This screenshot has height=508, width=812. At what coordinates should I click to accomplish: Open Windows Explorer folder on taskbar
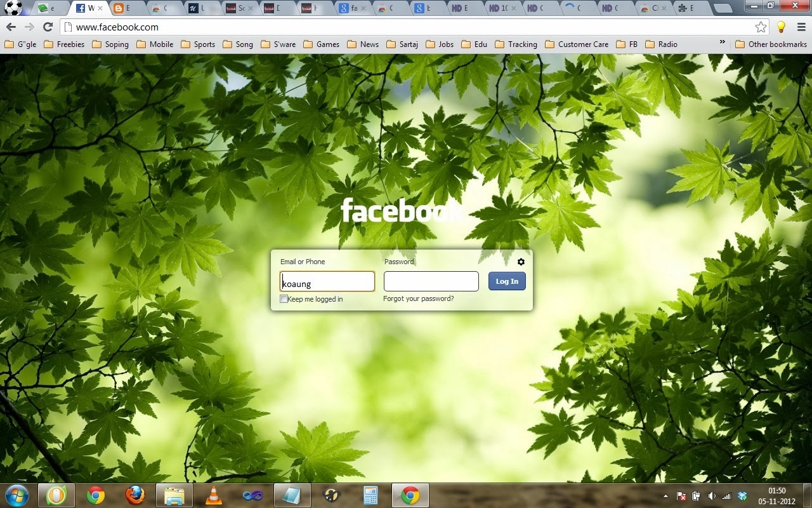point(174,495)
